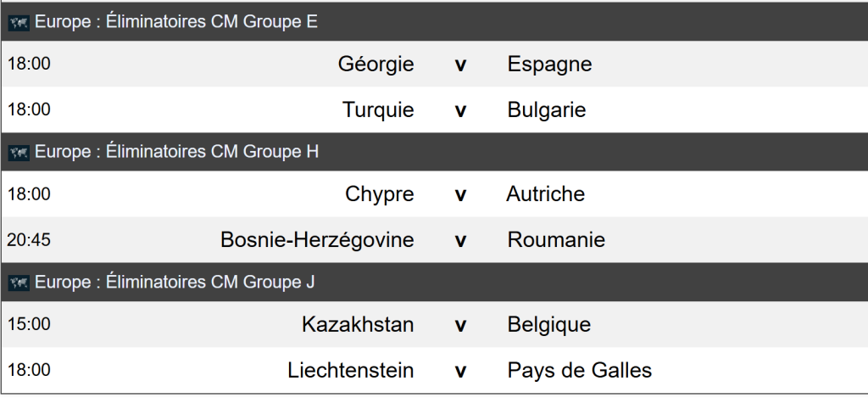Open the Chypre team page
Screen dimensions: 868x398
click(x=380, y=194)
